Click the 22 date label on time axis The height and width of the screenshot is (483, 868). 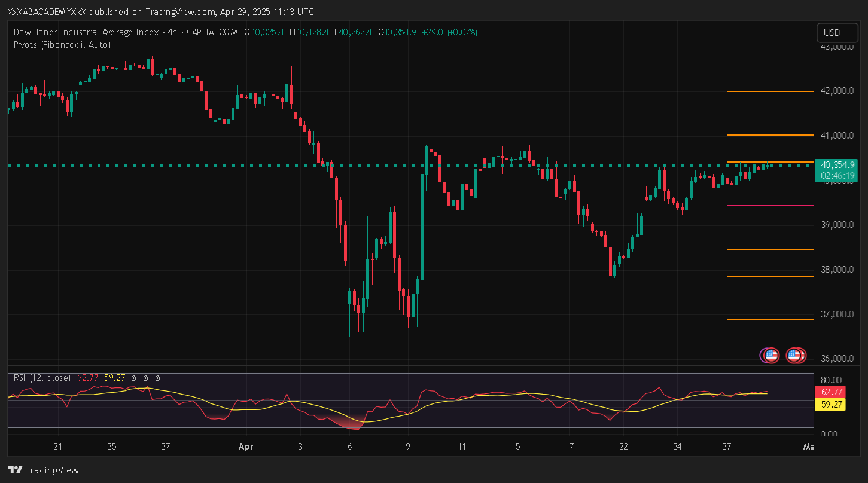623,447
